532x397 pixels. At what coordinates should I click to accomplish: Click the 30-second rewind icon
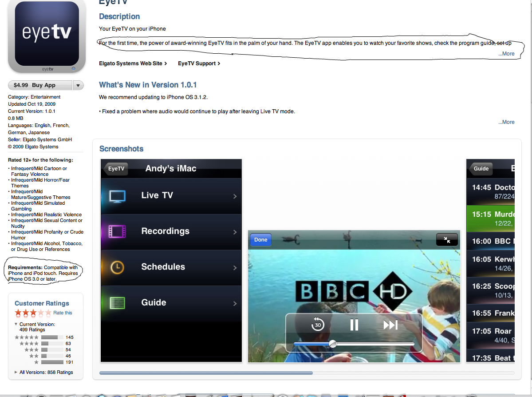tap(318, 325)
